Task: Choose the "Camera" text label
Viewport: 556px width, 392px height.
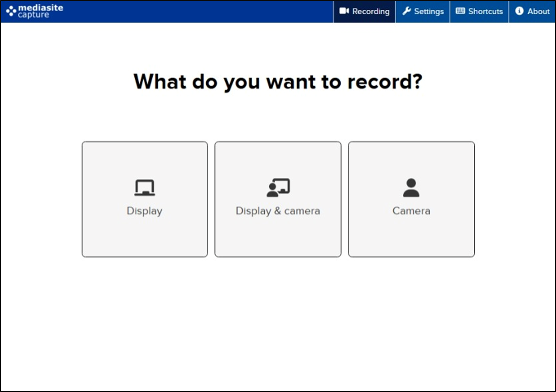Action: pyautogui.click(x=411, y=211)
